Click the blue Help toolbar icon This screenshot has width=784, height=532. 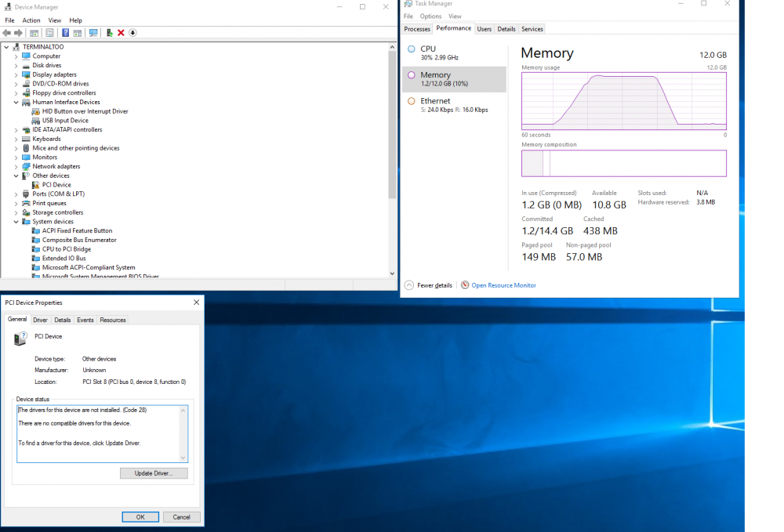coord(66,33)
